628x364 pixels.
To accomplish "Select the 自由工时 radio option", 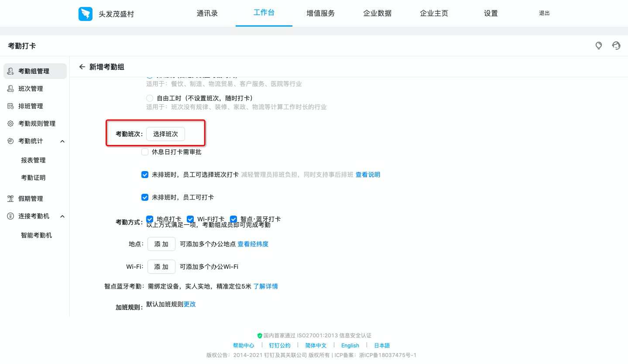I will (150, 98).
